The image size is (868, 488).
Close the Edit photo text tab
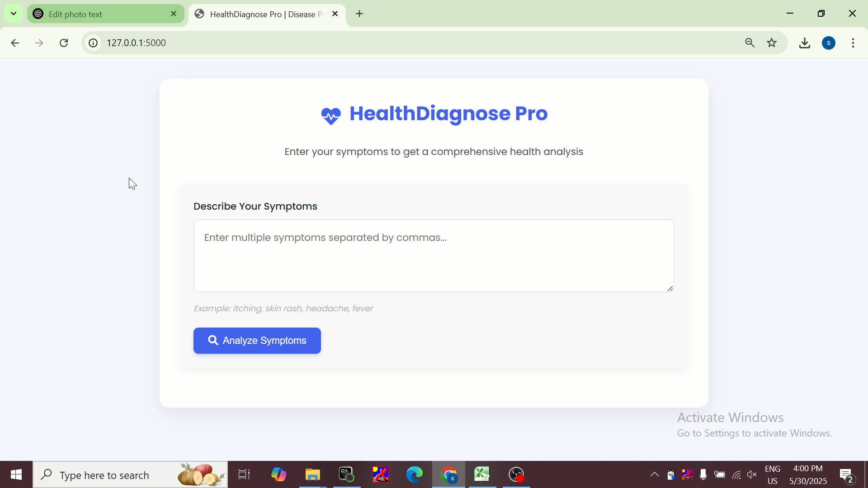pyautogui.click(x=174, y=14)
